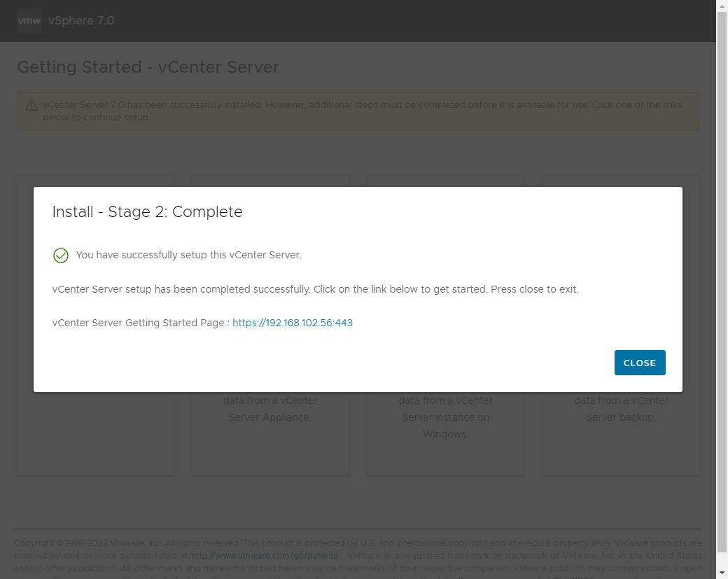
Task: Open the vmware.com/go/patents link in footer
Action: (264, 555)
